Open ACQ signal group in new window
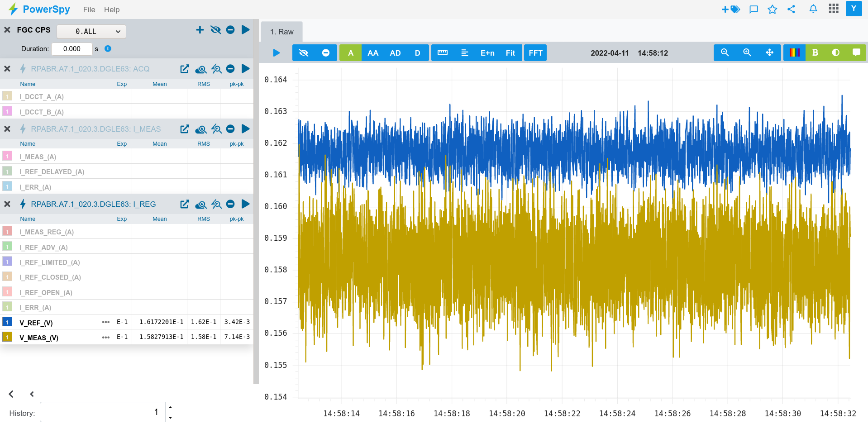 point(185,69)
